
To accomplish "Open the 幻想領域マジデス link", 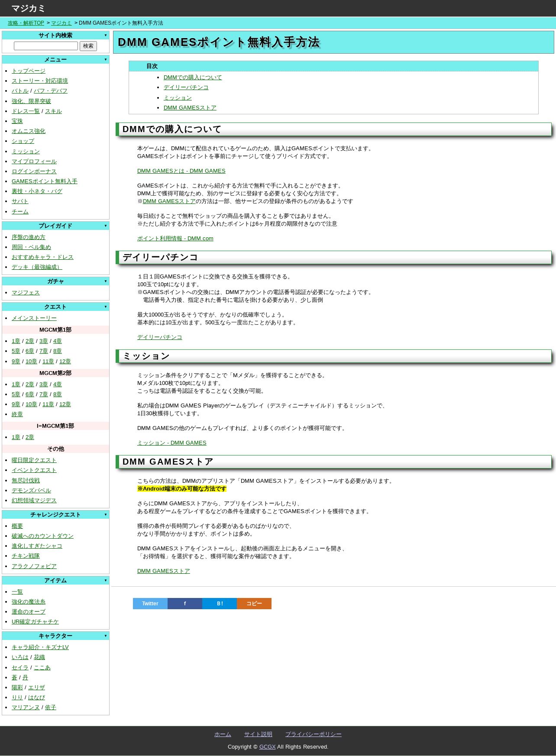I will [34, 501].
